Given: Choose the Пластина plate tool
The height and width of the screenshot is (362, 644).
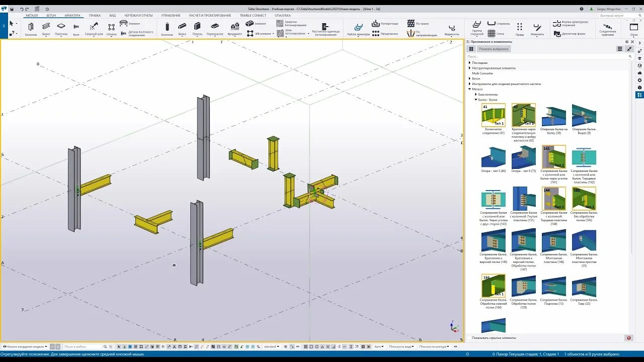Looking at the screenshot, I should 61,29.
